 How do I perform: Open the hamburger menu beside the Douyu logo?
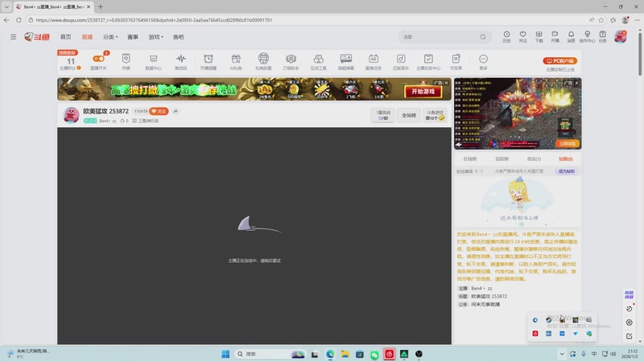click(x=13, y=37)
